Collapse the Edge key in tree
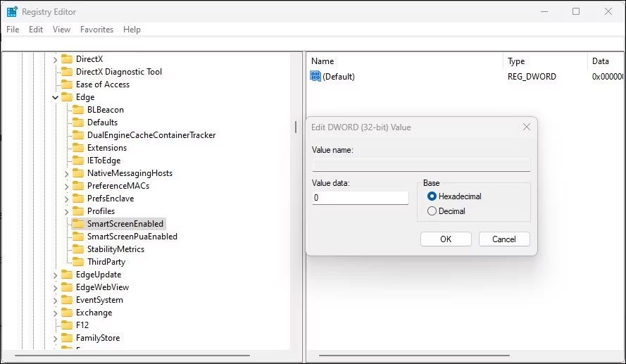This screenshot has width=626, height=364. [56, 97]
